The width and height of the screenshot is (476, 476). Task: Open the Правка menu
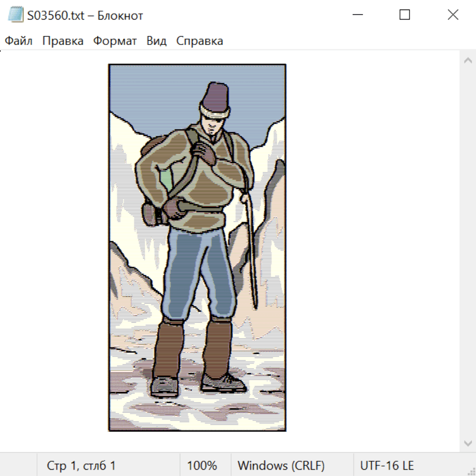[x=63, y=41]
